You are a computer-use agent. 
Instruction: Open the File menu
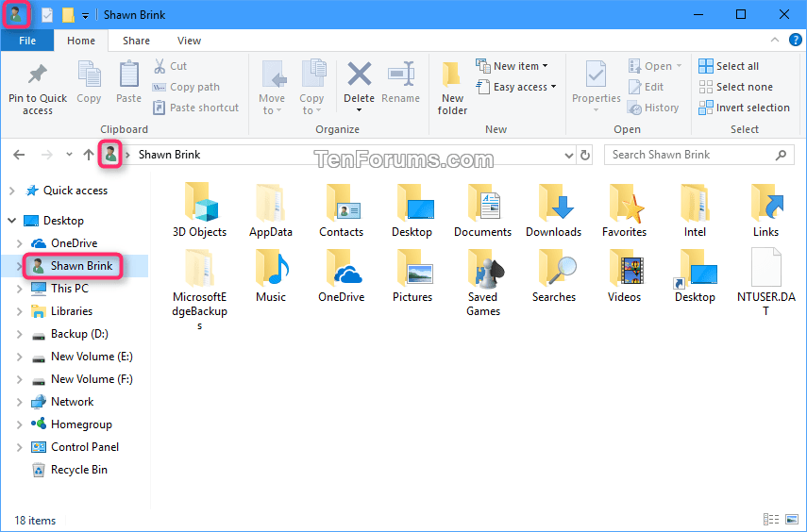click(x=27, y=41)
